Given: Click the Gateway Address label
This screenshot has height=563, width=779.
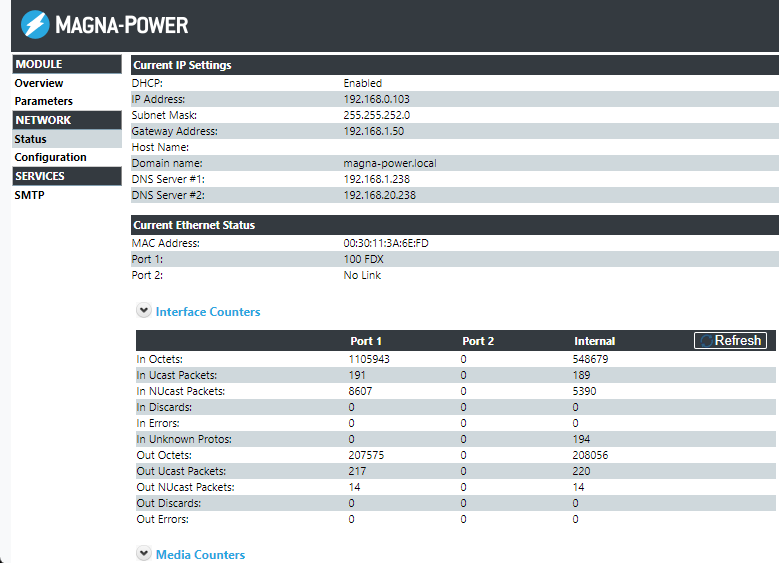Looking at the screenshot, I should pos(174,131).
